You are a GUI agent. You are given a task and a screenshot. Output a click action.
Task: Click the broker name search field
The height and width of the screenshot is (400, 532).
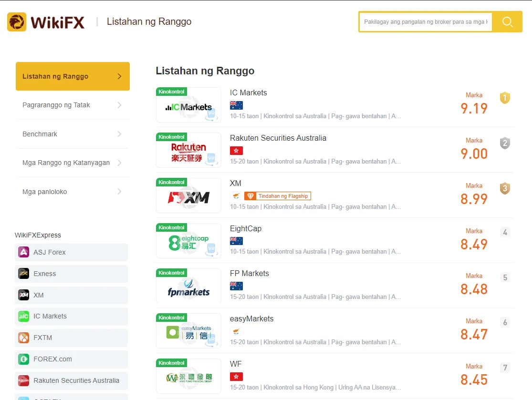426,22
